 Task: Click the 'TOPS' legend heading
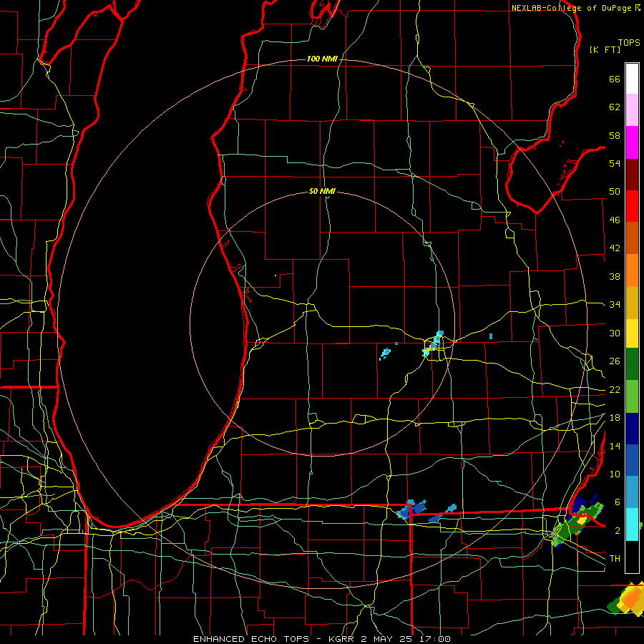629,42
